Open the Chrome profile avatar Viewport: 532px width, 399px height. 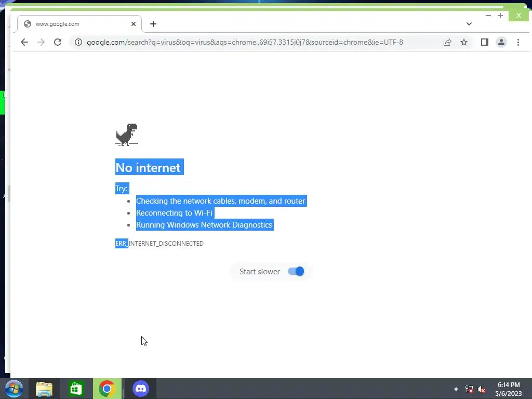click(x=501, y=42)
